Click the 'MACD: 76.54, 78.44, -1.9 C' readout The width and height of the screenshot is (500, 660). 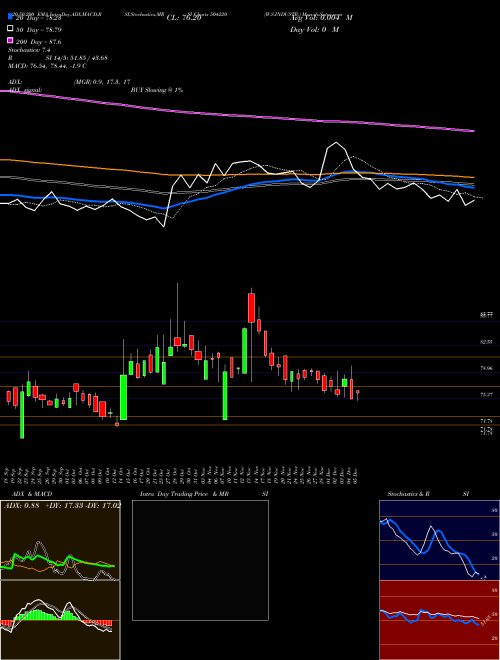tap(47, 66)
